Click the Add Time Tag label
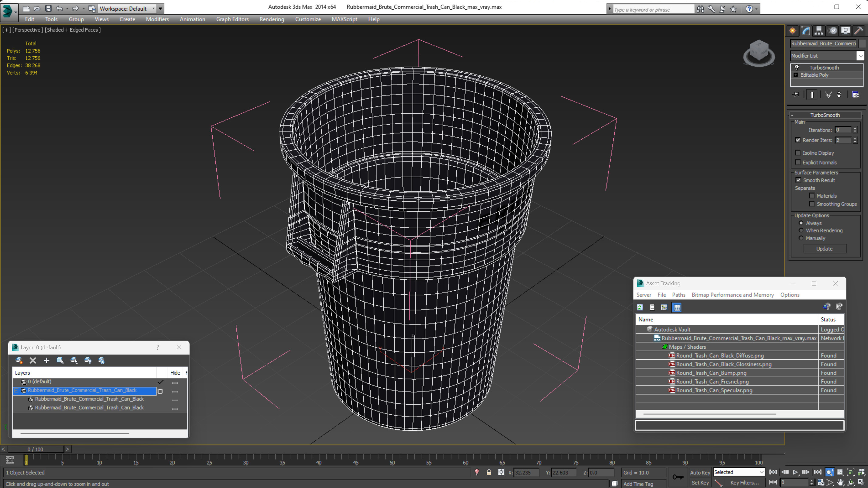The image size is (868, 488). (x=638, y=484)
